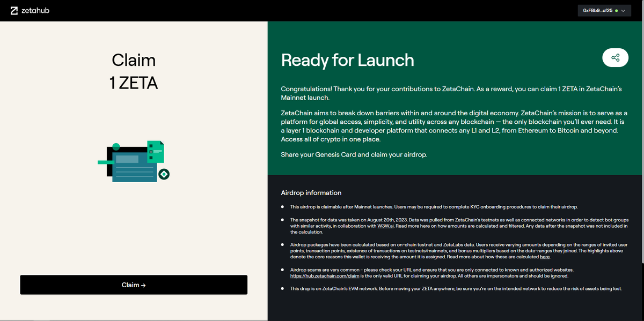Click the green connection status dot

point(616,11)
